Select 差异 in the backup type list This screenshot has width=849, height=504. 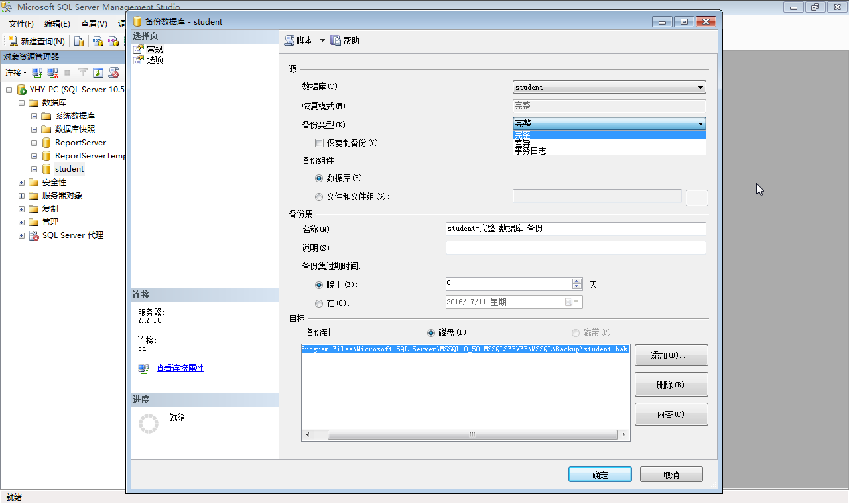point(609,142)
